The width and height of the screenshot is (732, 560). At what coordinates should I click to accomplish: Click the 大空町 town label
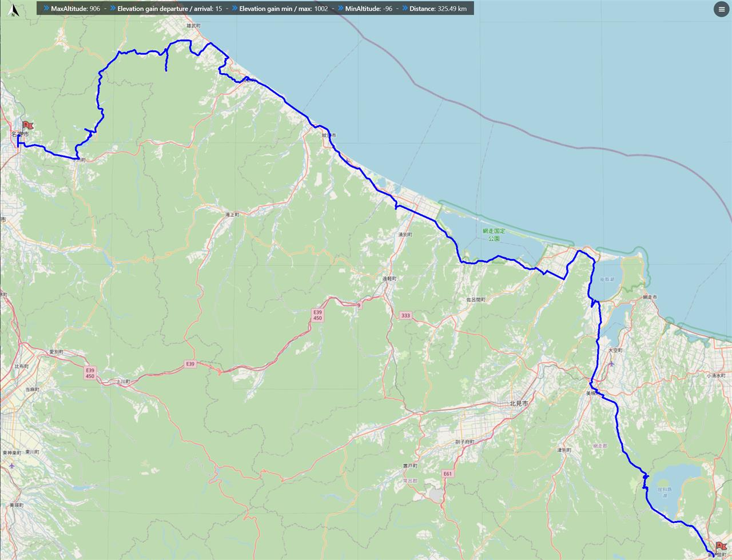click(x=615, y=350)
